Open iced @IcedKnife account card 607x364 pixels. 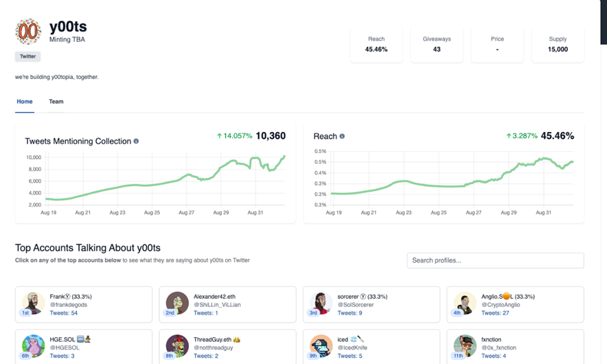371,347
